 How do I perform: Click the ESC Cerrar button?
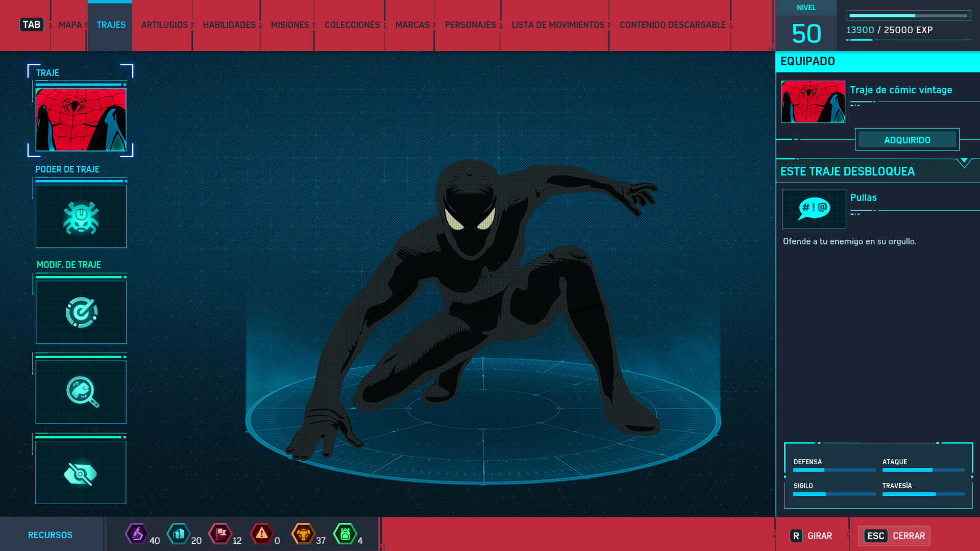pos(894,536)
